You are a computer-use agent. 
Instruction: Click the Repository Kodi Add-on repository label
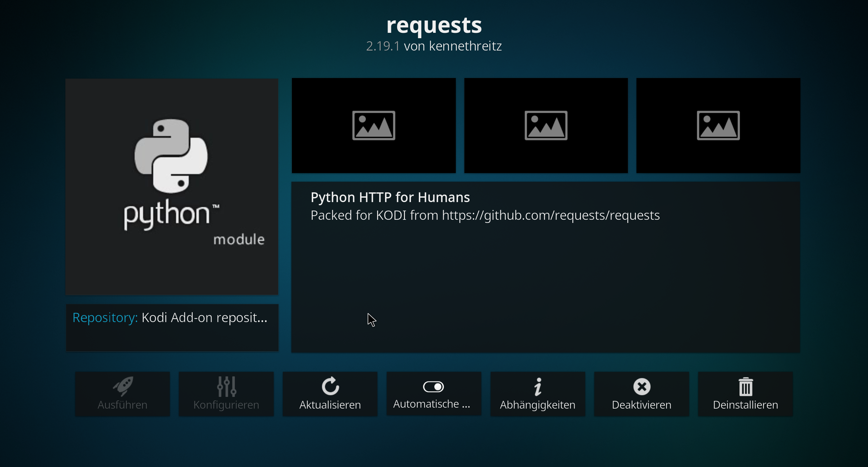point(170,318)
